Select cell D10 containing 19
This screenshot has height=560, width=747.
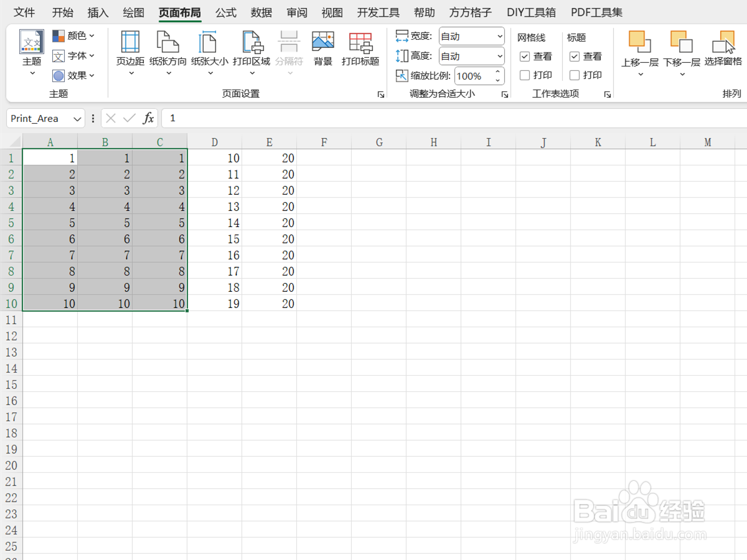pyautogui.click(x=215, y=304)
